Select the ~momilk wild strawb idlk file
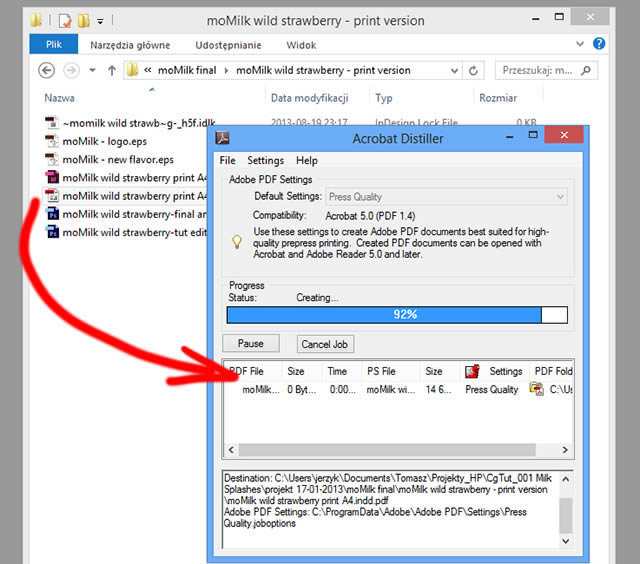640x564 pixels. pyautogui.click(x=139, y=123)
